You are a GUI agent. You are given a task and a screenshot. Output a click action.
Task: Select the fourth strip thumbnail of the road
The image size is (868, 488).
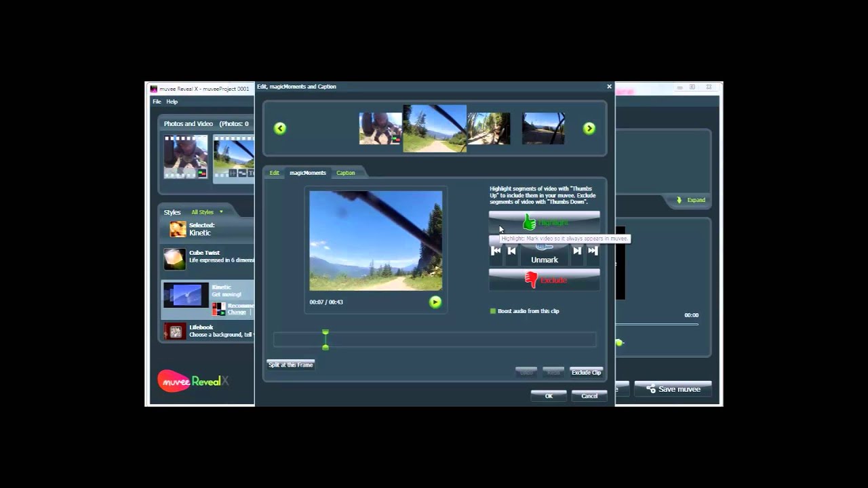click(x=543, y=129)
